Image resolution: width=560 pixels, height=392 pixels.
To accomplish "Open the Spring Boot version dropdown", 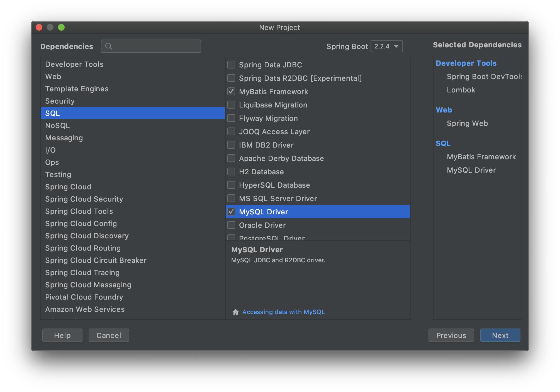I will (386, 46).
